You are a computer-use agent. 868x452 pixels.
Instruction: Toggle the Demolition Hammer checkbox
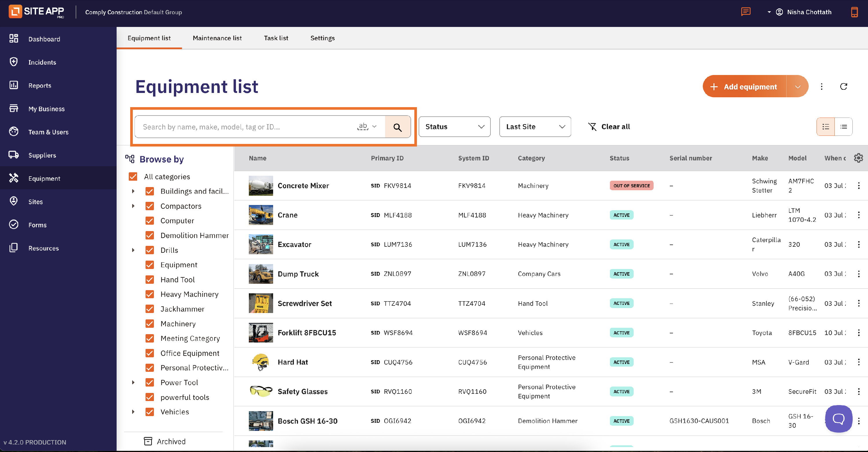coord(150,235)
